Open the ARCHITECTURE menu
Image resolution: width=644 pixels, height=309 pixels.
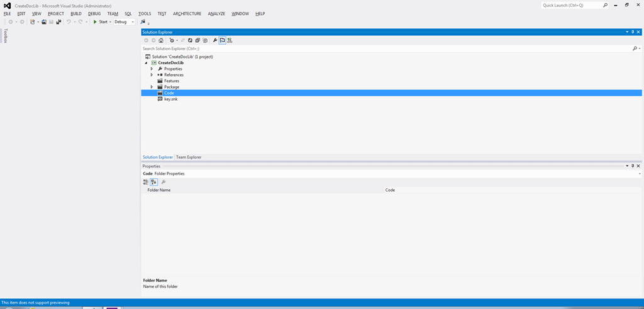(x=187, y=14)
